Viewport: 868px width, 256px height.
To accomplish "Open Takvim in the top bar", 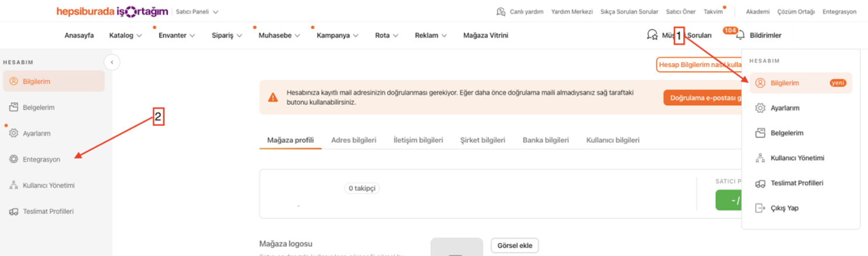I will tap(713, 12).
